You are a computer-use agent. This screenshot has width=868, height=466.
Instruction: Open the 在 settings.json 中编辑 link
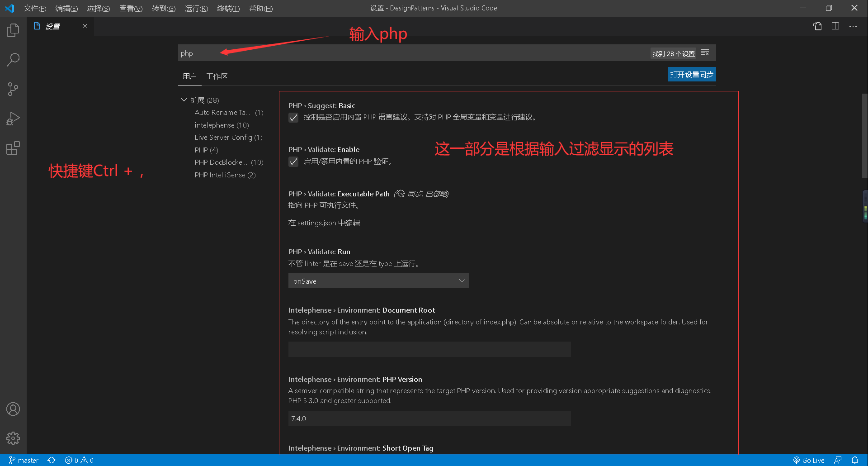pos(324,223)
